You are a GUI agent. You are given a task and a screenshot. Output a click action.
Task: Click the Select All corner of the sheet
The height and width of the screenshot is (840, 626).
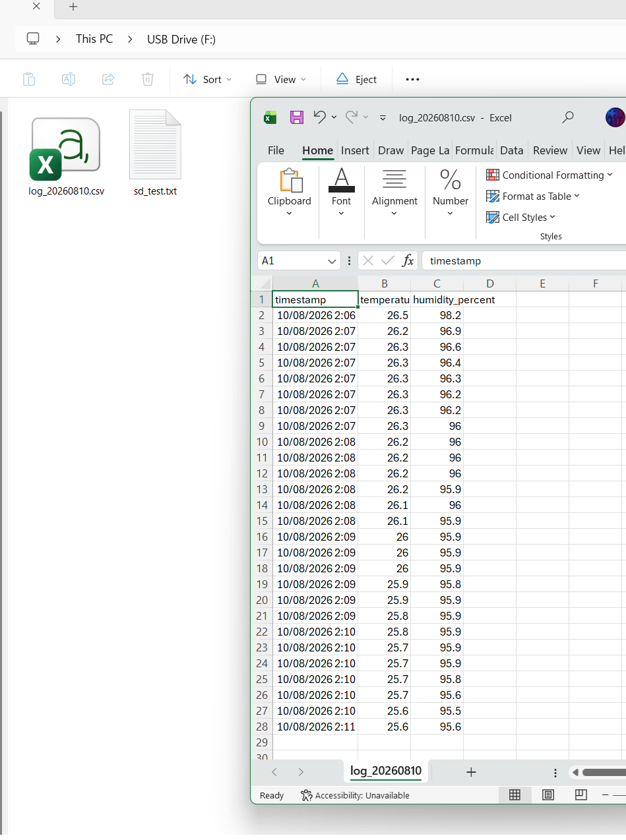pyautogui.click(x=262, y=284)
